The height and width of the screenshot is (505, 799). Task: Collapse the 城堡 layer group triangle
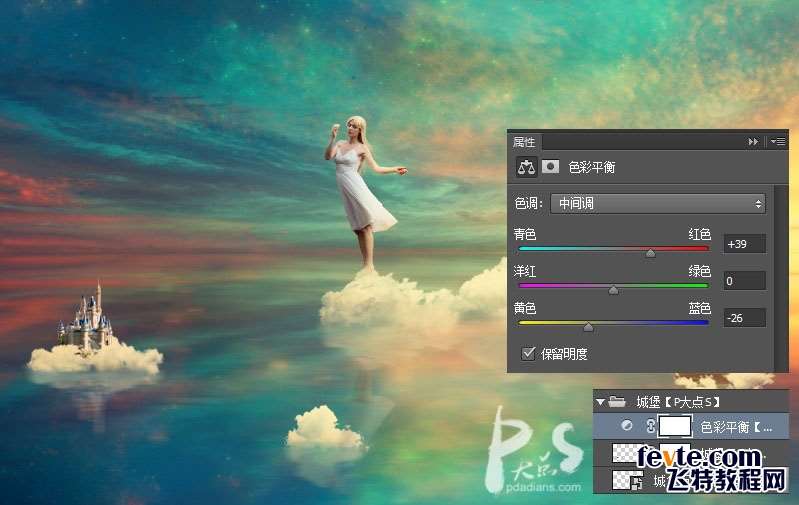(601, 402)
